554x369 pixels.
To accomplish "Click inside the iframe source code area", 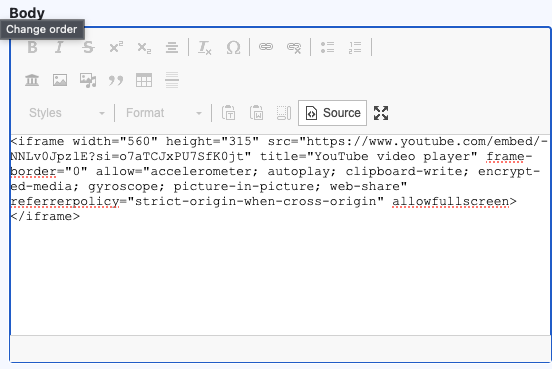I will [x=281, y=235].
